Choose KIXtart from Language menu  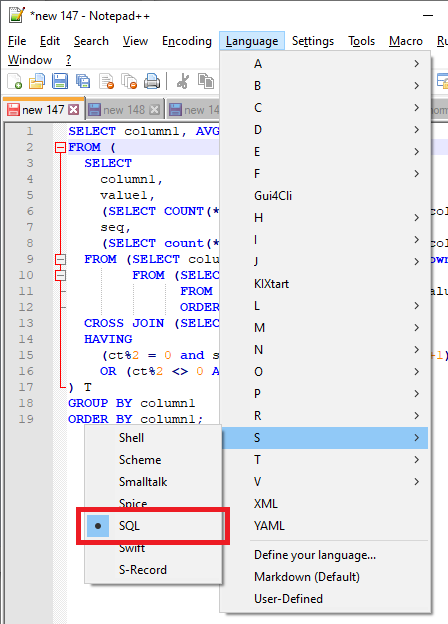(x=325, y=284)
